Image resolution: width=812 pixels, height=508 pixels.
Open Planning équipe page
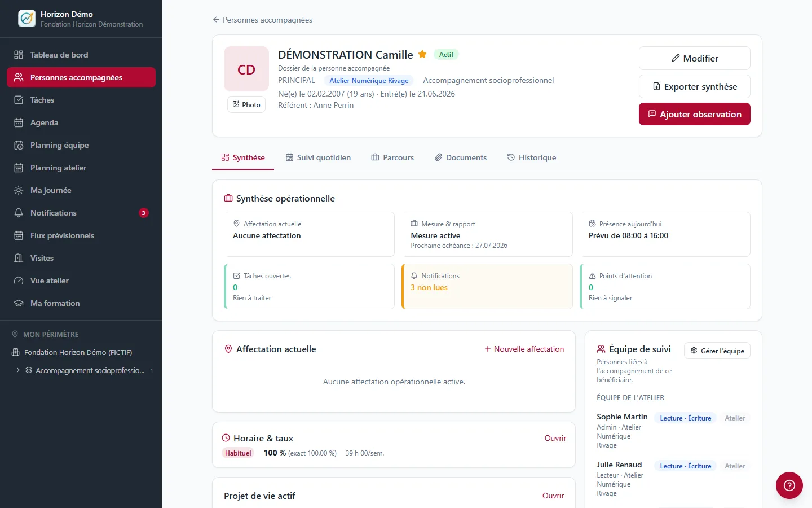pos(81,145)
